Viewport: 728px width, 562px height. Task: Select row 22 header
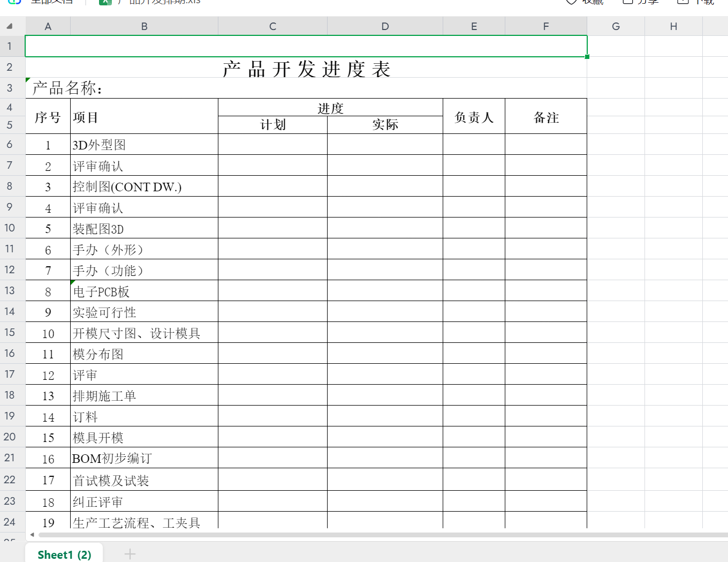tap(10, 479)
